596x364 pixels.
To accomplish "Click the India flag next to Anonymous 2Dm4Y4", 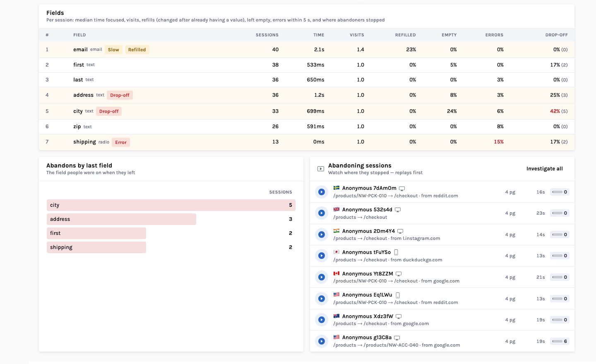I will 336,231.
